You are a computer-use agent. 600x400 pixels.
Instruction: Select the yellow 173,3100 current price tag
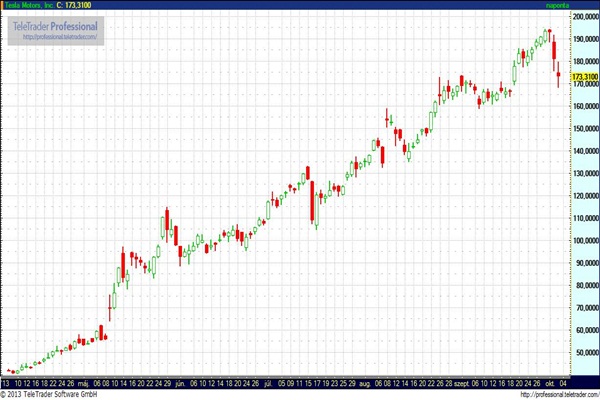tap(584, 76)
